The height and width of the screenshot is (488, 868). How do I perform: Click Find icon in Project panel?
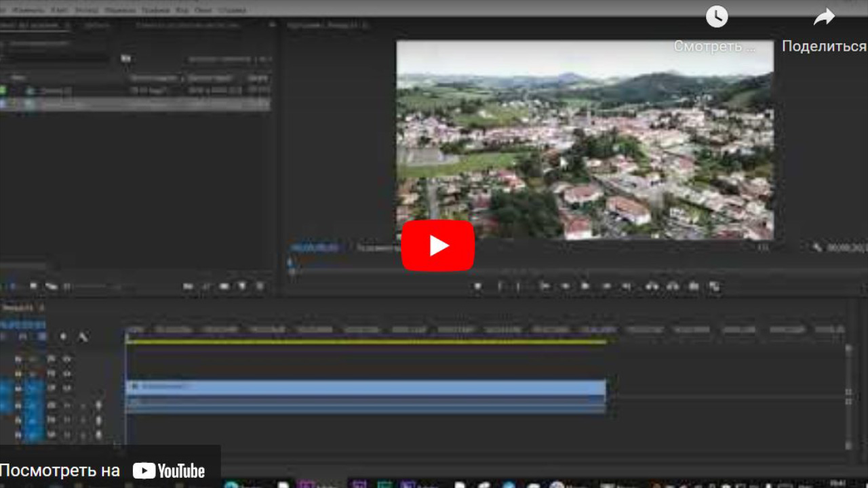206,287
